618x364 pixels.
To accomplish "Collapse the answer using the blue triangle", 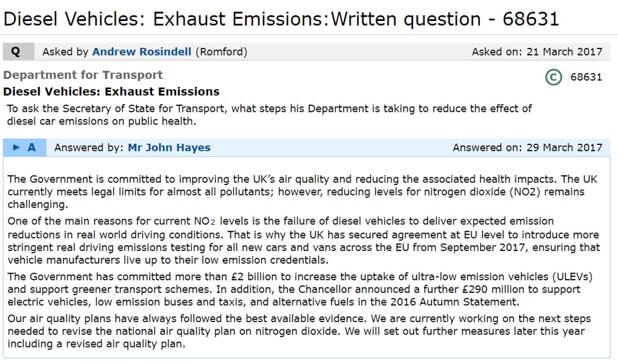I will click(x=16, y=148).
